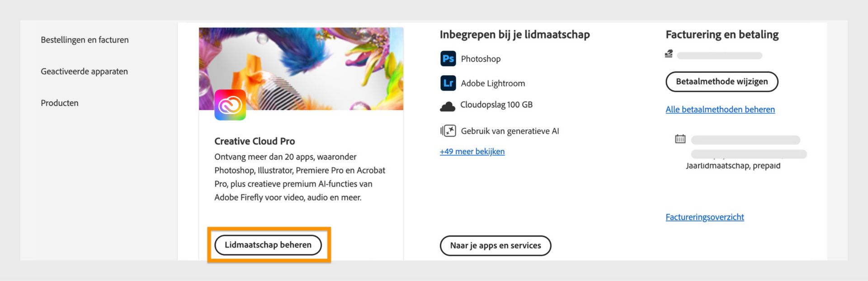Switch to Producten section
Screen dimensions: 868x281
[59, 103]
